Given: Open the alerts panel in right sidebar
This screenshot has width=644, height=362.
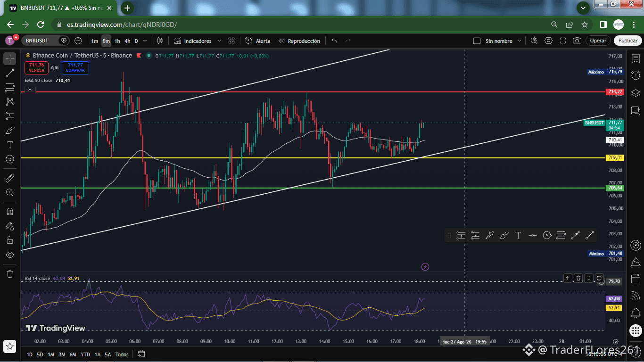Looking at the screenshot, I should click(x=636, y=75).
